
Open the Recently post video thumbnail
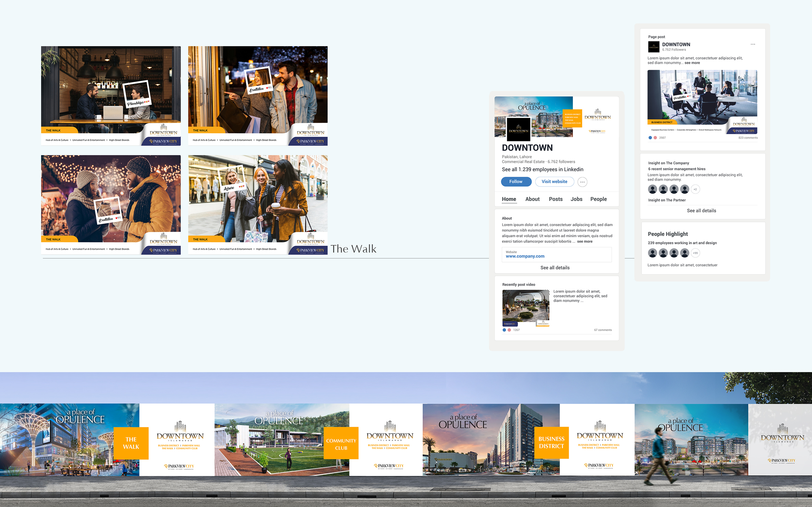pyautogui.click(x=526, y=308)
